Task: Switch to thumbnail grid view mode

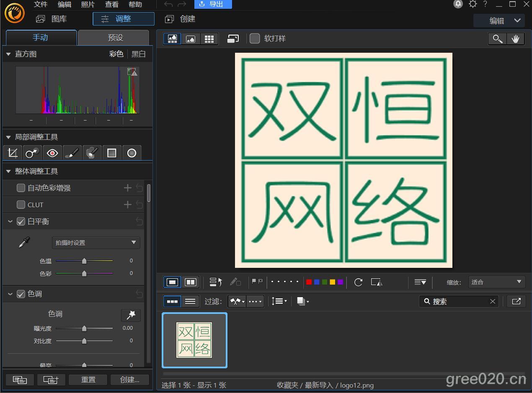Action: pos(209,39)
